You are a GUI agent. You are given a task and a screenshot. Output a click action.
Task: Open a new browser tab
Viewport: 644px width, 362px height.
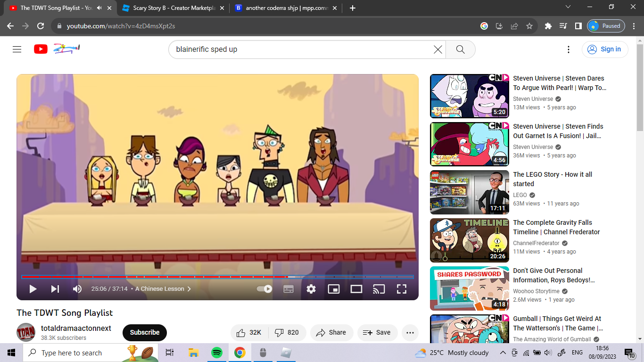click(353, 8)
